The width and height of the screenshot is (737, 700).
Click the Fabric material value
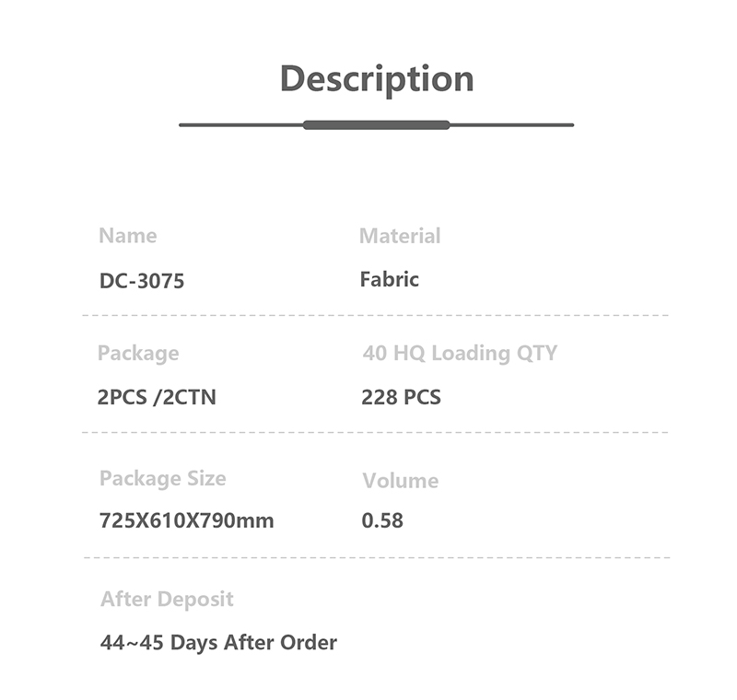(x=389, y=279)
